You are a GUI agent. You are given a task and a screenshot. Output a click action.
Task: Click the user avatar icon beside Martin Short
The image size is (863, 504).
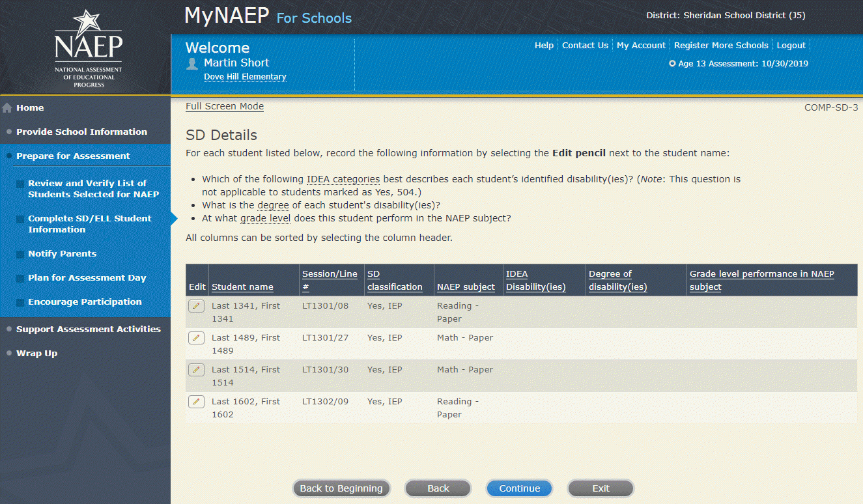tap(192, 63)
